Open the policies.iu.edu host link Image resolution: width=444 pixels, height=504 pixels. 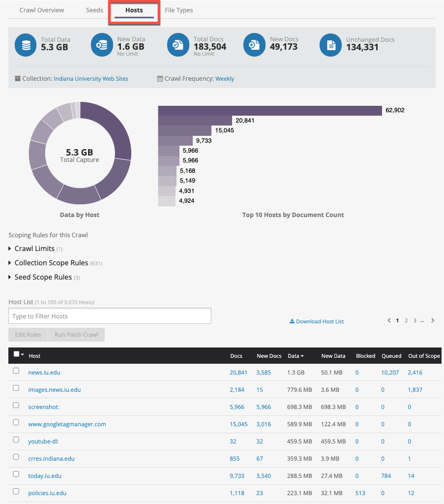[47, 493]
